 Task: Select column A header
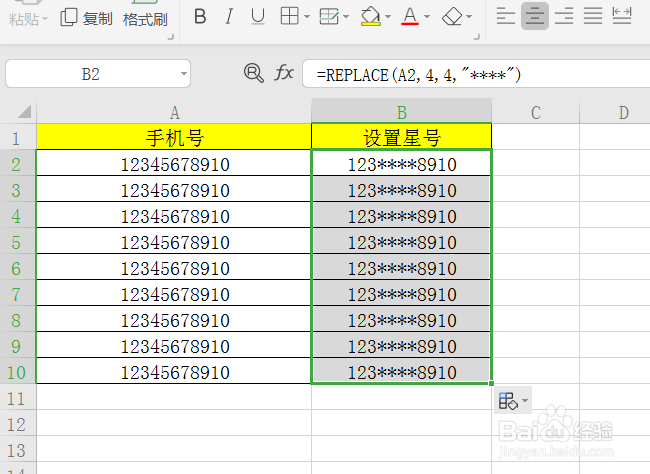[x=174, y=112]
